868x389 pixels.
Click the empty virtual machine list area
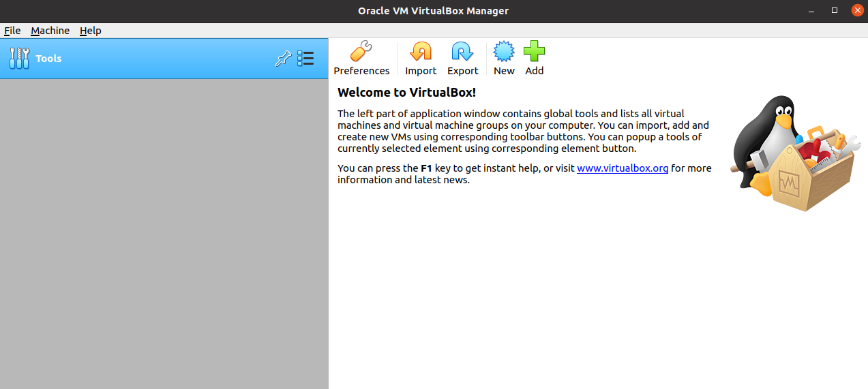tap(164, 232)
